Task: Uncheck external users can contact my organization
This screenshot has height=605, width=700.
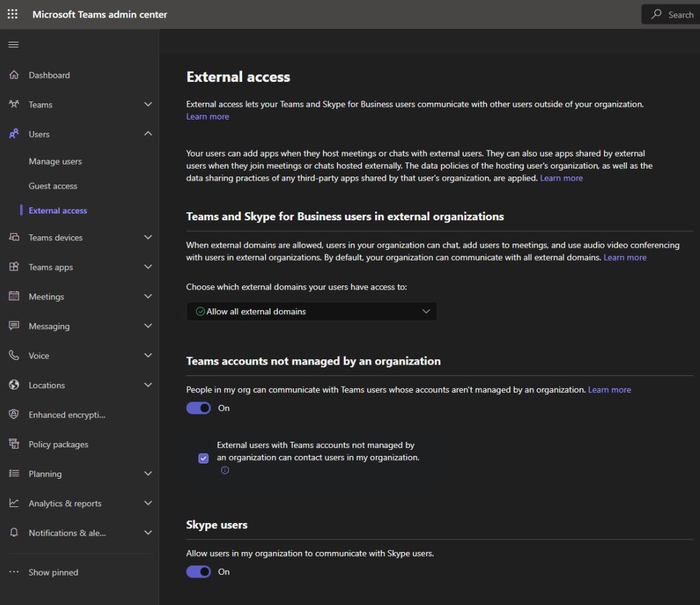Action: pyautogui.click(x=203, y=458)
